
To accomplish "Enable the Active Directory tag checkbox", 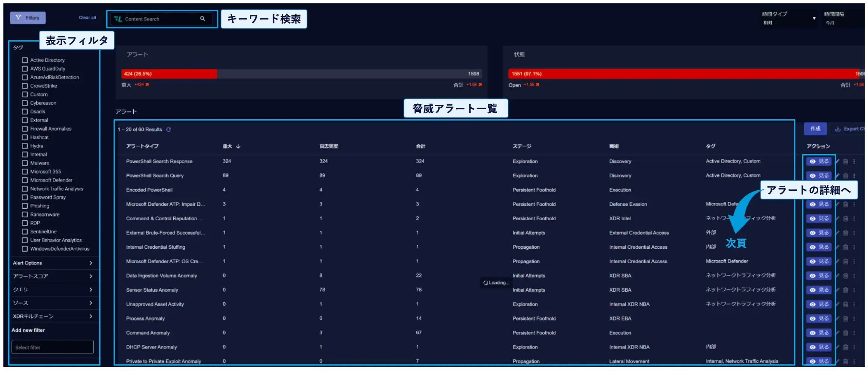I will pos(25,60).
